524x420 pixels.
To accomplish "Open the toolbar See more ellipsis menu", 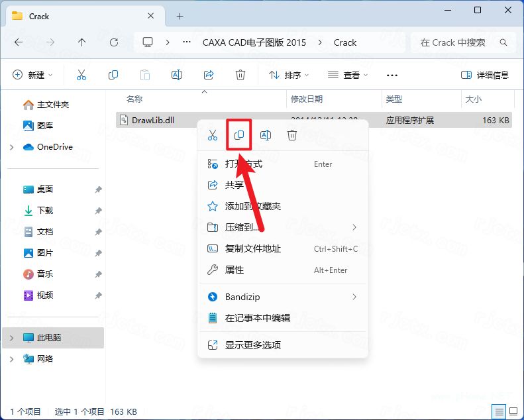I will point(392,75).
